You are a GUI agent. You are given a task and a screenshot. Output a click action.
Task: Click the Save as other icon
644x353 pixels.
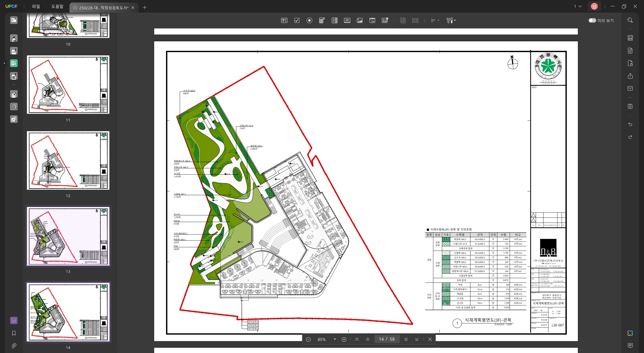(630, 106)
